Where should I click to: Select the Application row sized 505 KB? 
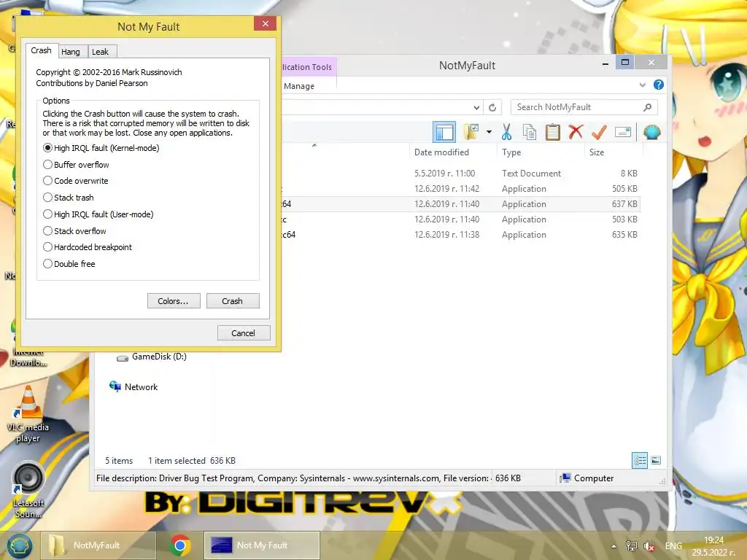[x=461, y=189]
